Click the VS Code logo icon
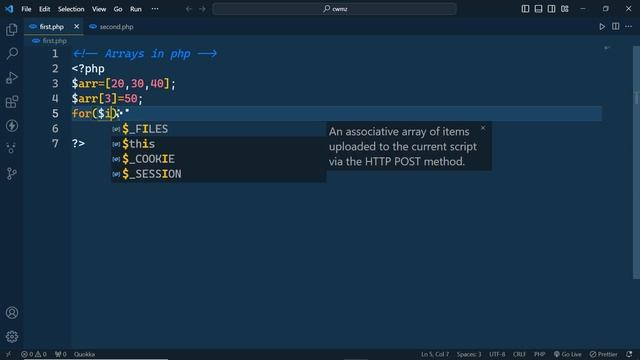This screenshot has width=640, height=360. pos(9,9)
